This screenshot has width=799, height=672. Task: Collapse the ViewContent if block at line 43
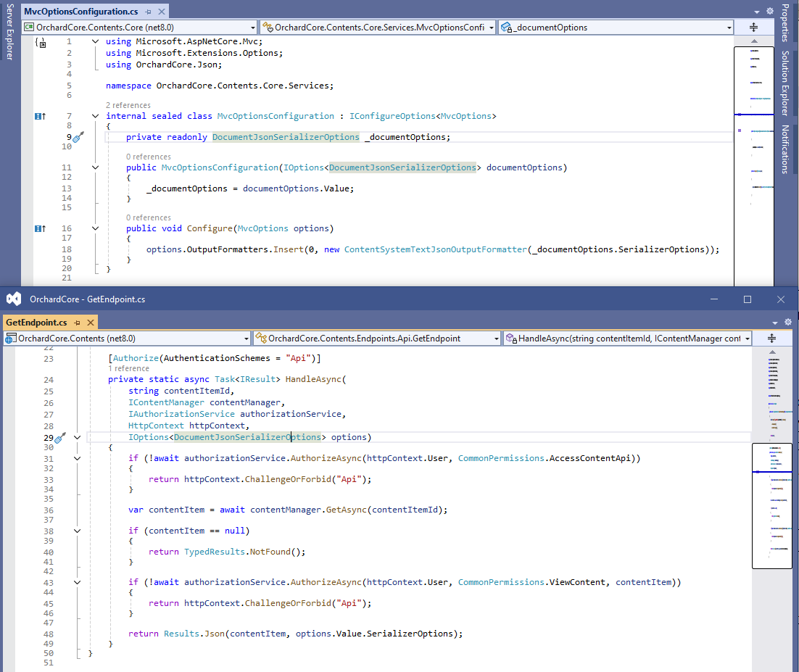point(78,582)
